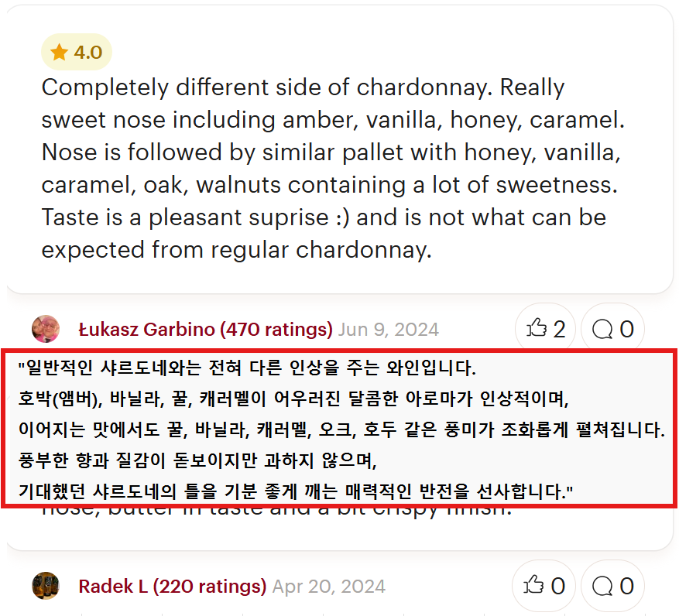Click Radek L's profile picture

coord(46,586)
